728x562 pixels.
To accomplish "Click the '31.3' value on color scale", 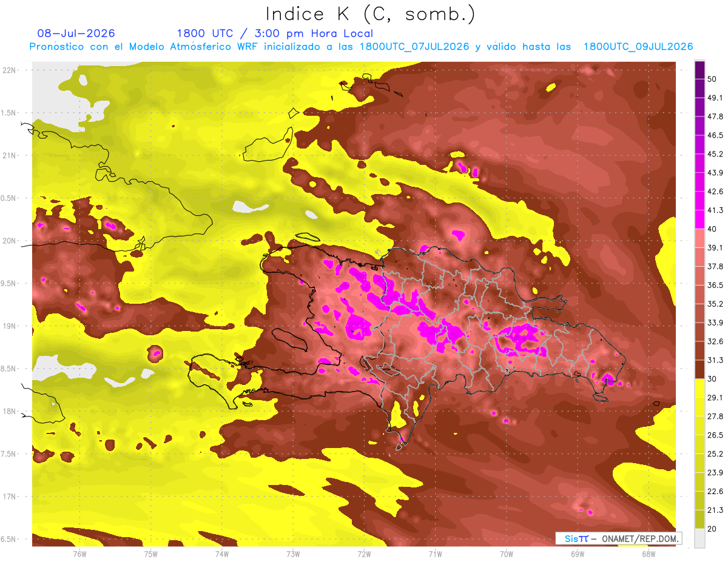I will click(x=715, y=360).
